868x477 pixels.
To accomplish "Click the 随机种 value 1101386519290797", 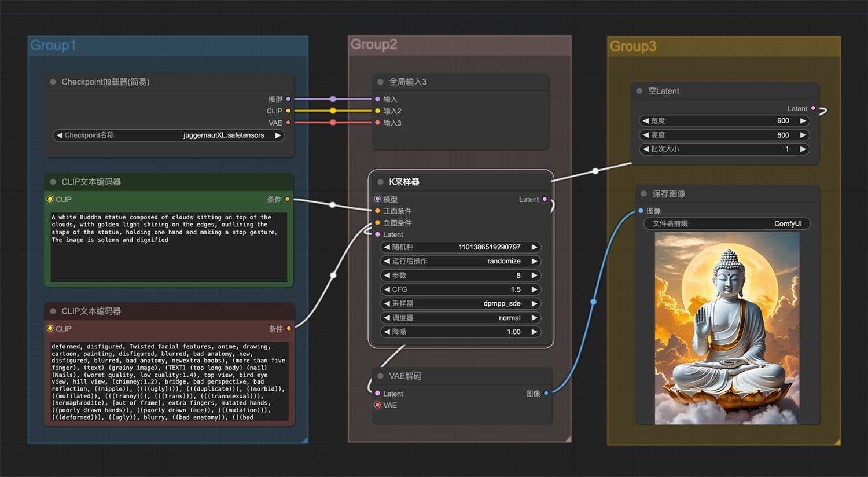I will pyautogui.click(x=490, y=247).
